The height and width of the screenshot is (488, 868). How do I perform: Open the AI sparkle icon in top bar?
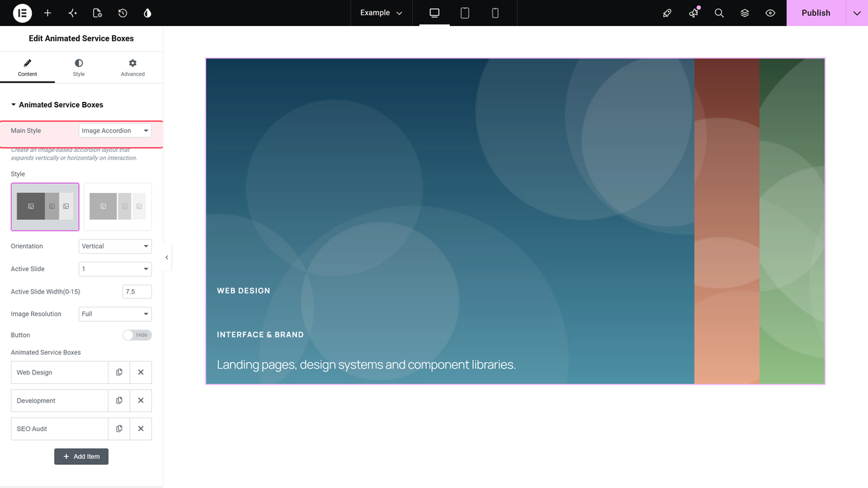pyautogui.click(x=72, y=13)
